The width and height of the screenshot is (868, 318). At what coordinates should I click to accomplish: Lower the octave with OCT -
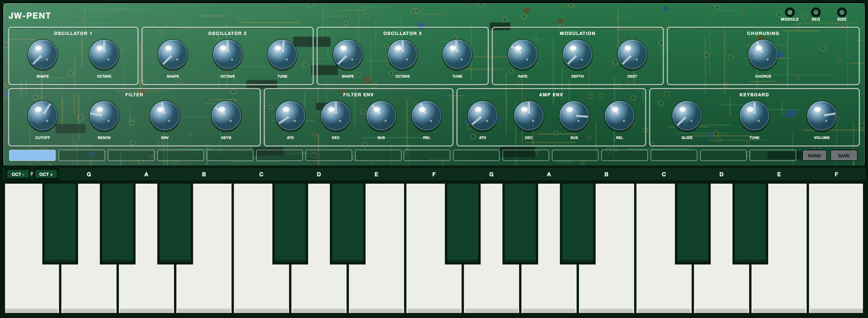point(18,174)
